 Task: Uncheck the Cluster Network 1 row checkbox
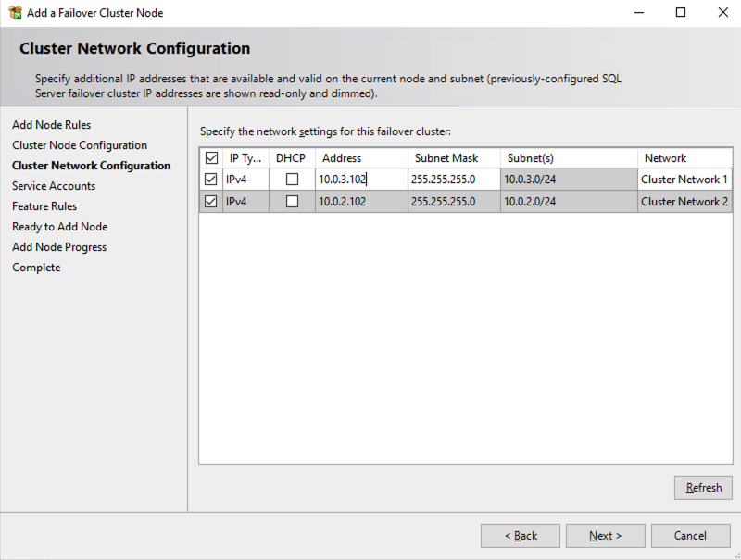211,180
